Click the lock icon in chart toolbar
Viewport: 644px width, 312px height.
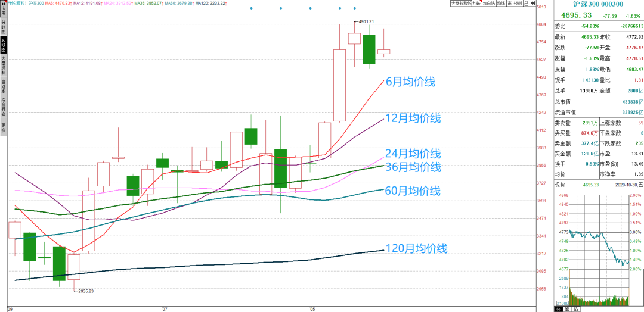[x=527, y=4]
